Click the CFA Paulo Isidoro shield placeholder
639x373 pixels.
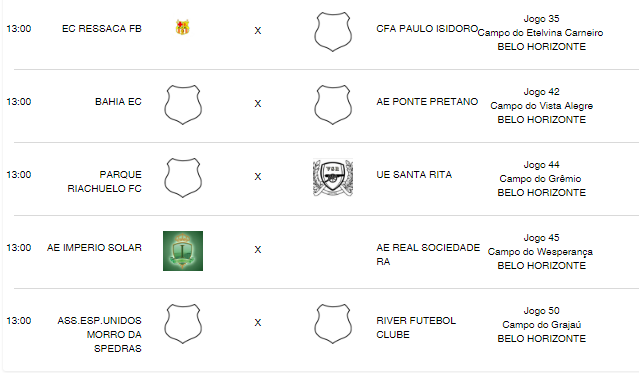(333, 32)
